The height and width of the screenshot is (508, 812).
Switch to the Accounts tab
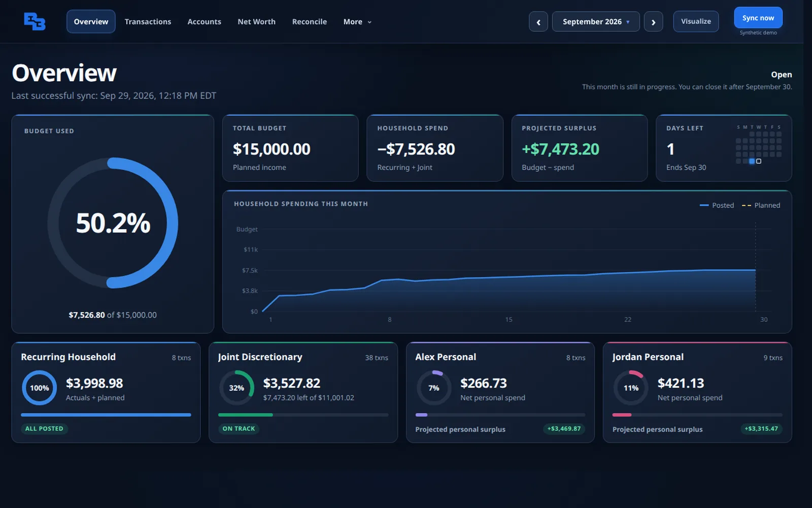pyautogui.click(x=204, y=22)
